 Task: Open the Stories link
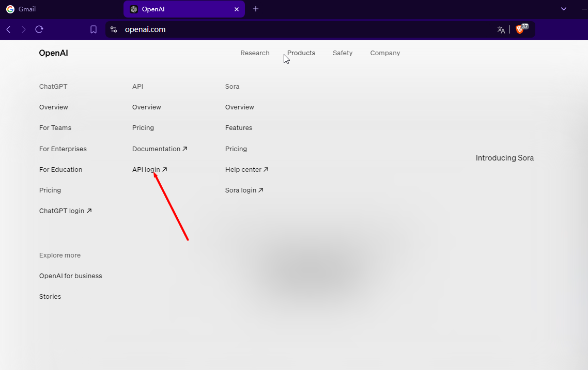point(50,296)
